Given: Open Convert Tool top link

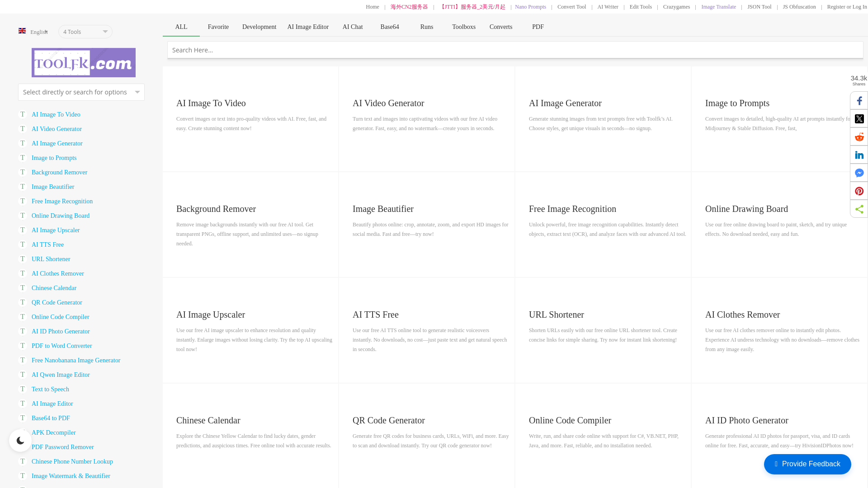Looking at the screenshot, I should (571, 7).
